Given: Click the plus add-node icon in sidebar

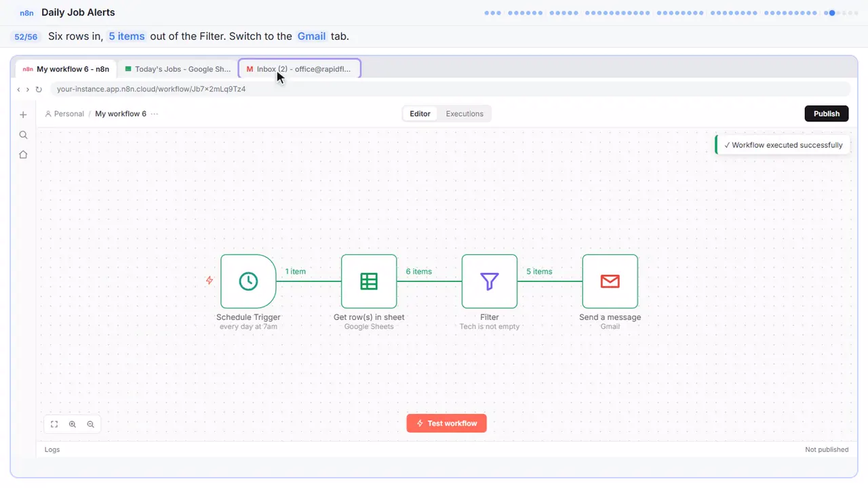Looking at the screenshot, I should 23,115.
